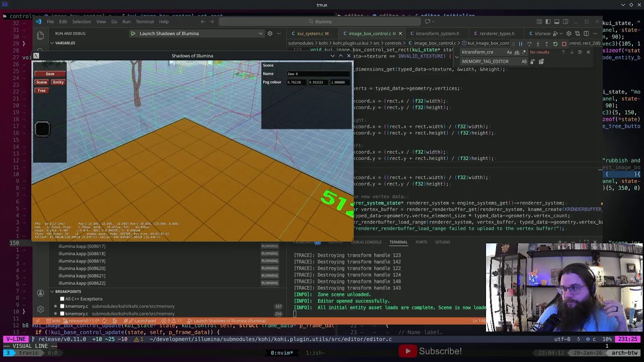Go back with navigation arrow

pos(203,22)
